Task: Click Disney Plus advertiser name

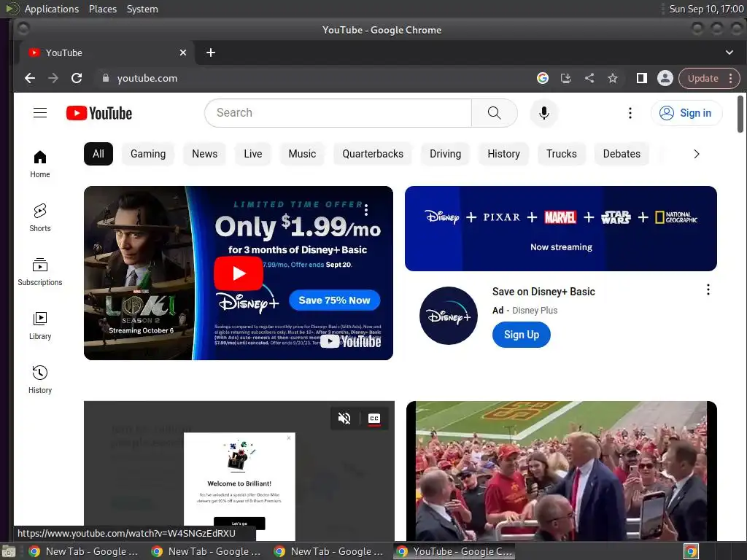Action: click(x=535, y=311)
